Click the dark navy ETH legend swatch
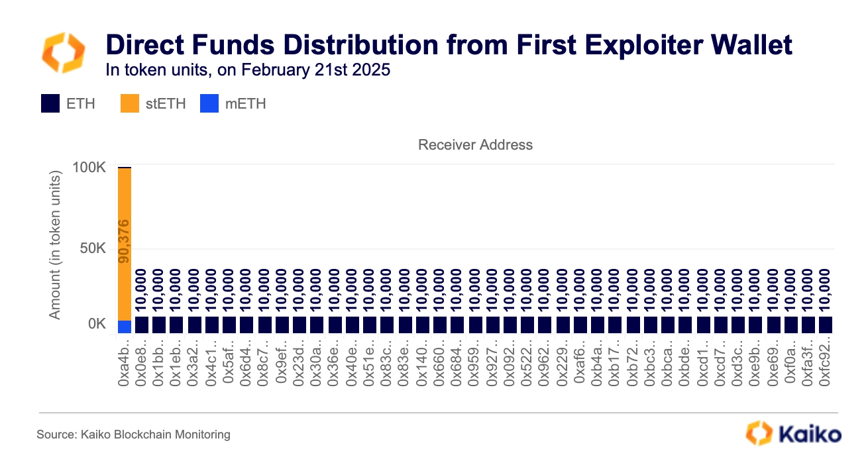 [50, 104]
